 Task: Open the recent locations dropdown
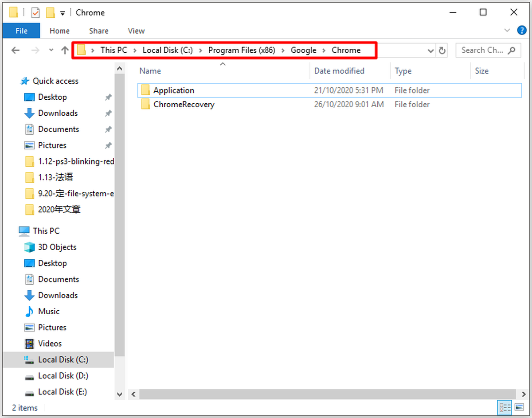pos(51,50)
